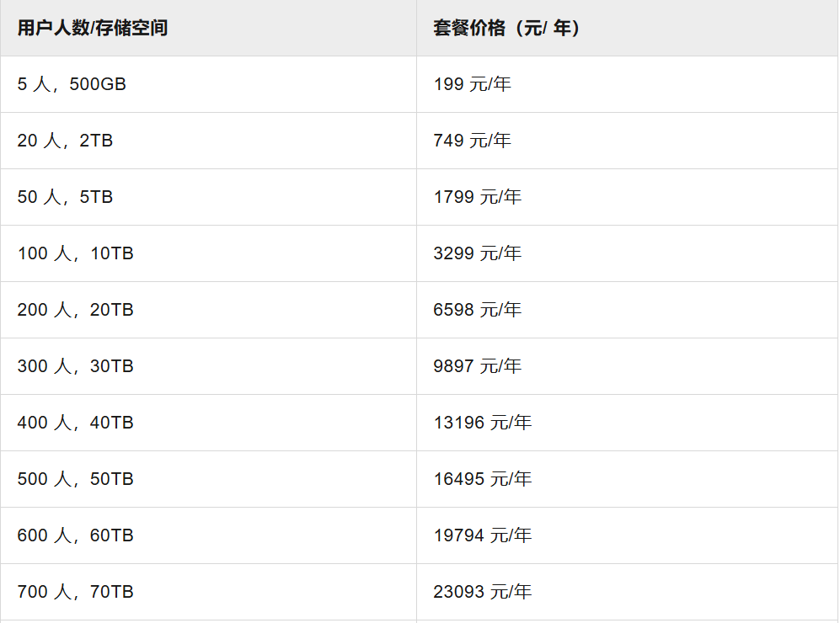Viewport: 840px width, 623px height.
Task: Select the 200 人，20TB plan cell
Action: (75, 310)
